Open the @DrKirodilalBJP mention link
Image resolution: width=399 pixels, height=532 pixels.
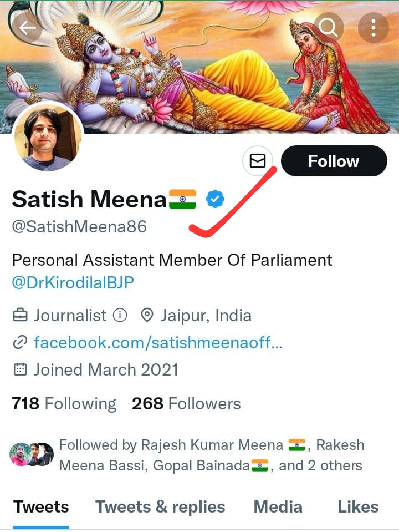[73, 282]
